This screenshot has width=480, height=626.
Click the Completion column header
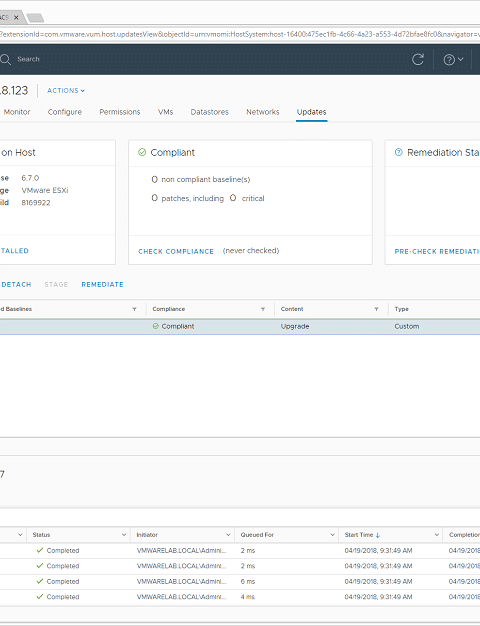[464, 535]
